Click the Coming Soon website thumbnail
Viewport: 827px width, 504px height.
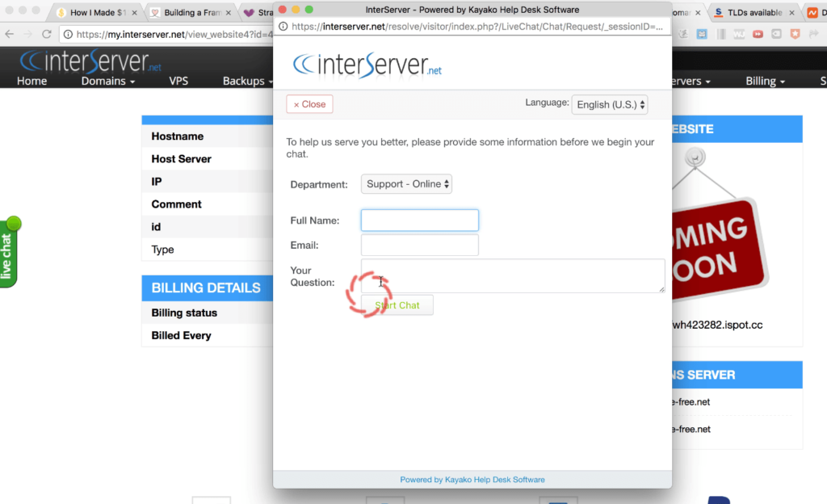point(720,227)
